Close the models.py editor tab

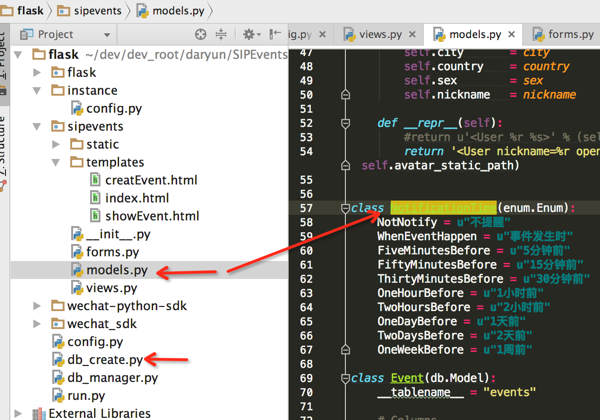(512, 34)
